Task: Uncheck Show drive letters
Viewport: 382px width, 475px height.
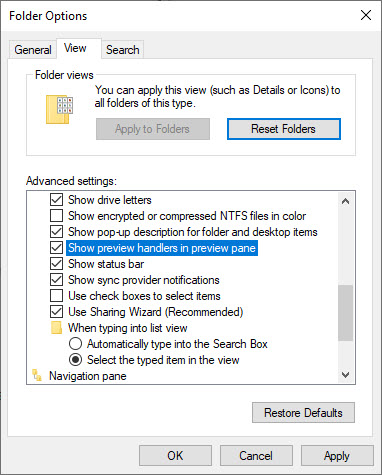Action: click(x=56, y=200)
